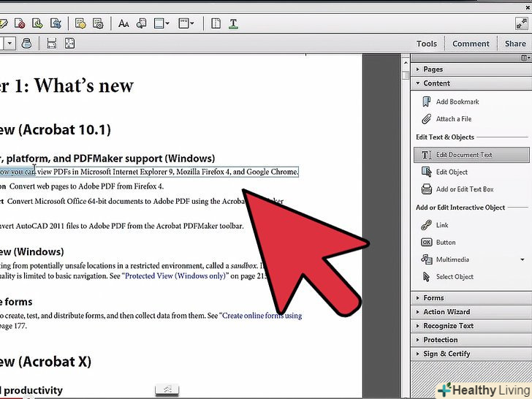Click the split document page icon
This screenshot has width=532, height=399.
(216, 23)
